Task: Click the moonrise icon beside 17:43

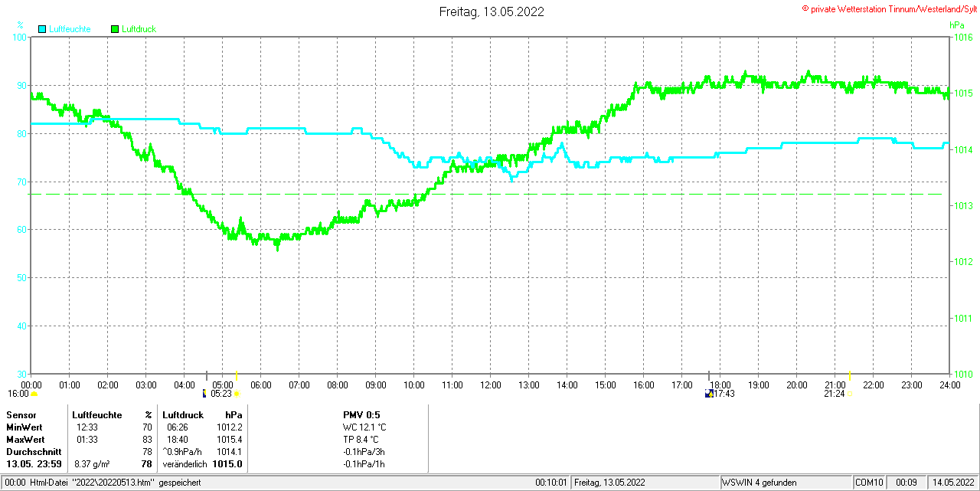Action: [709, 394]
